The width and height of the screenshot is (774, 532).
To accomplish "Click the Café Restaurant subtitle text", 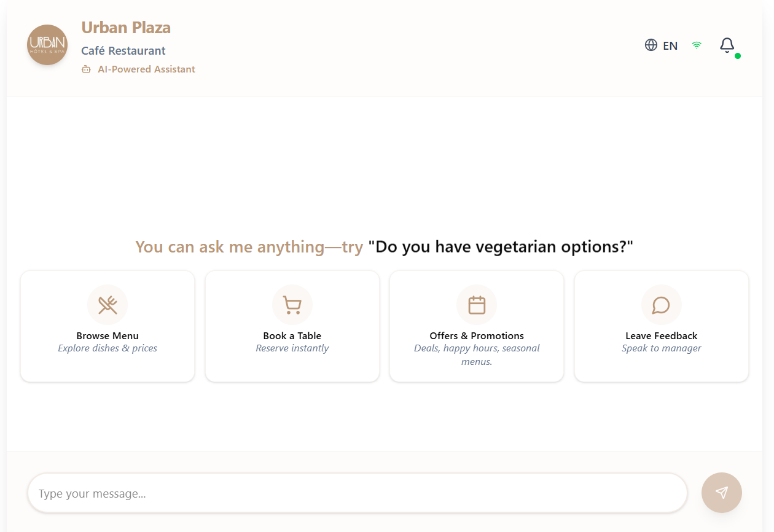I will point(123,50).
